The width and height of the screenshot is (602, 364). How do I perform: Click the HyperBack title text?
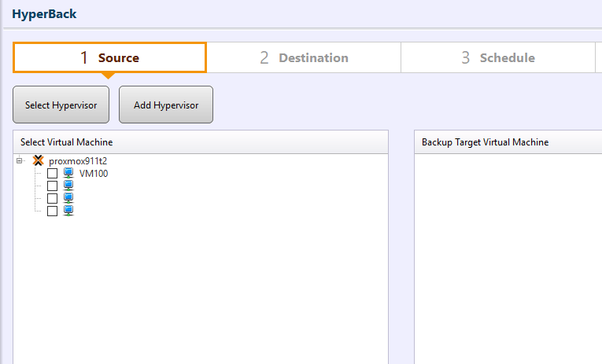(44, 14)
